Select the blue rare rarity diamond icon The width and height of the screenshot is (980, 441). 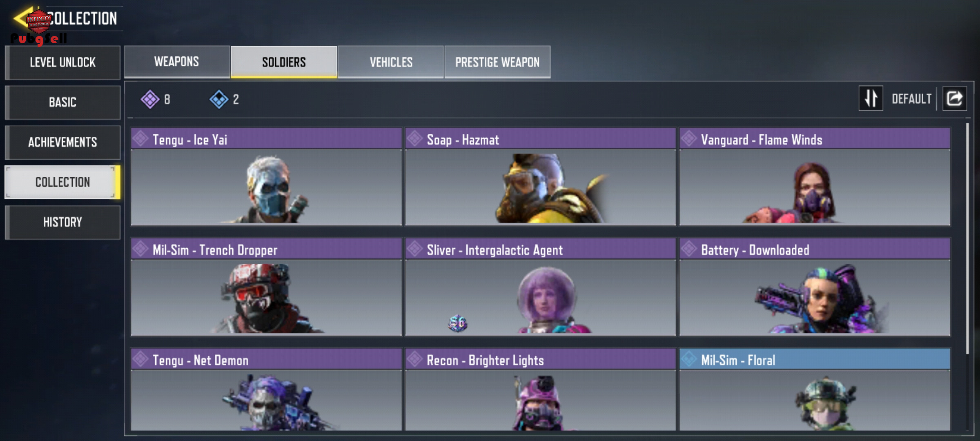click(219, 99)
